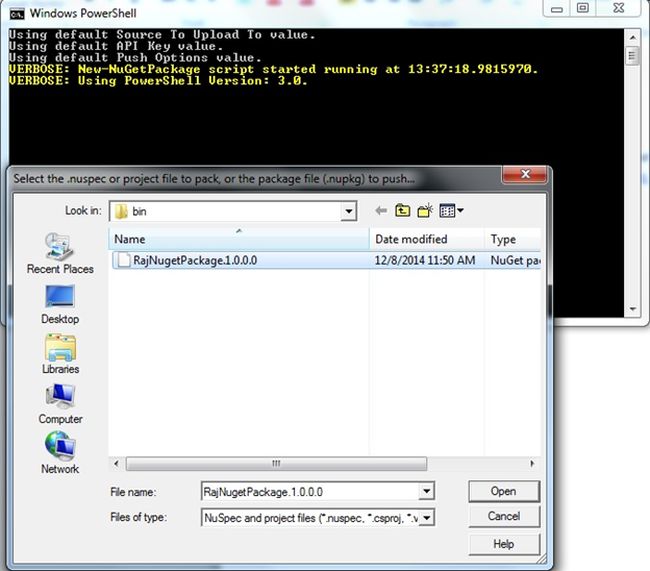Click in the File name input field
650x571 pixels.
310,492
